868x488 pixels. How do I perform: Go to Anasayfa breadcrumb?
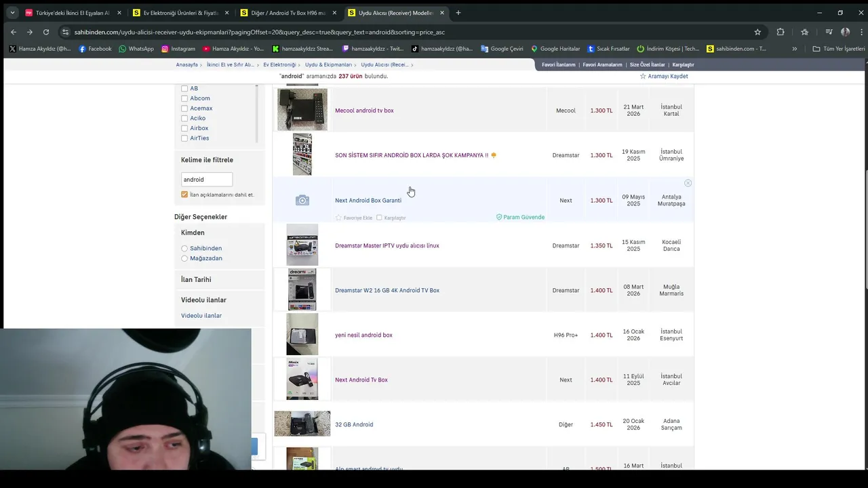click(187, 64)
